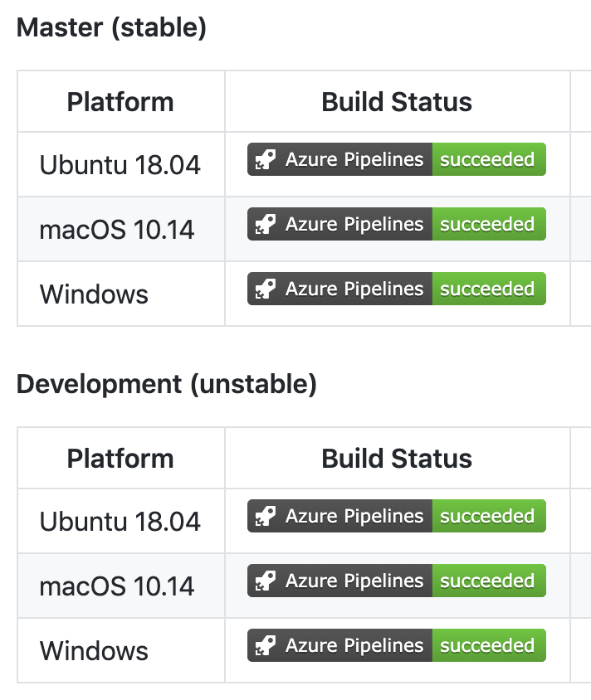
Task: Click Azure Pipelines label in Master Ubuntu row
Action: 354,160
